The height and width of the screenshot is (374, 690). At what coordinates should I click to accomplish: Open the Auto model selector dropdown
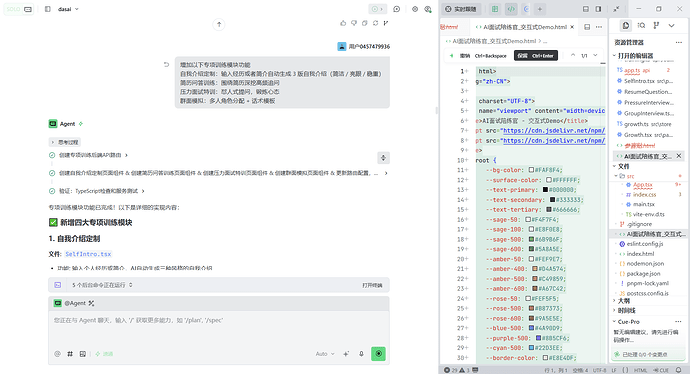(x=325, y=354)
